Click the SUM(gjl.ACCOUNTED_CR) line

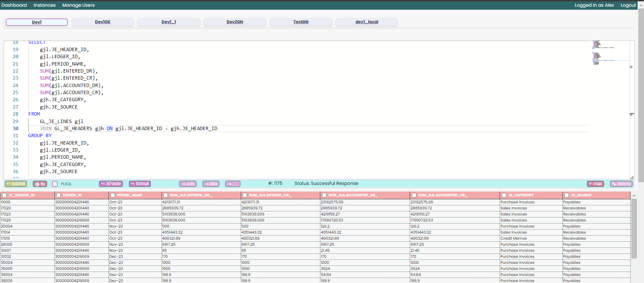[72, 92]
